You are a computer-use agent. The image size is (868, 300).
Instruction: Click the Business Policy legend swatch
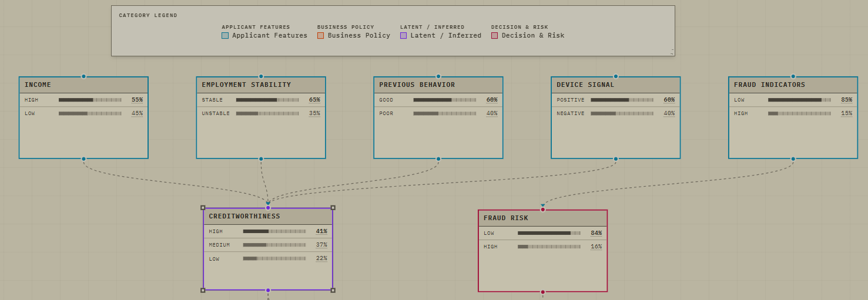(321, 35)
